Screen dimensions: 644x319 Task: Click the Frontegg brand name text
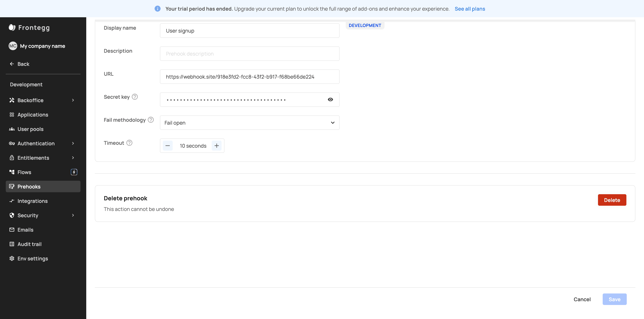point(34,28)
